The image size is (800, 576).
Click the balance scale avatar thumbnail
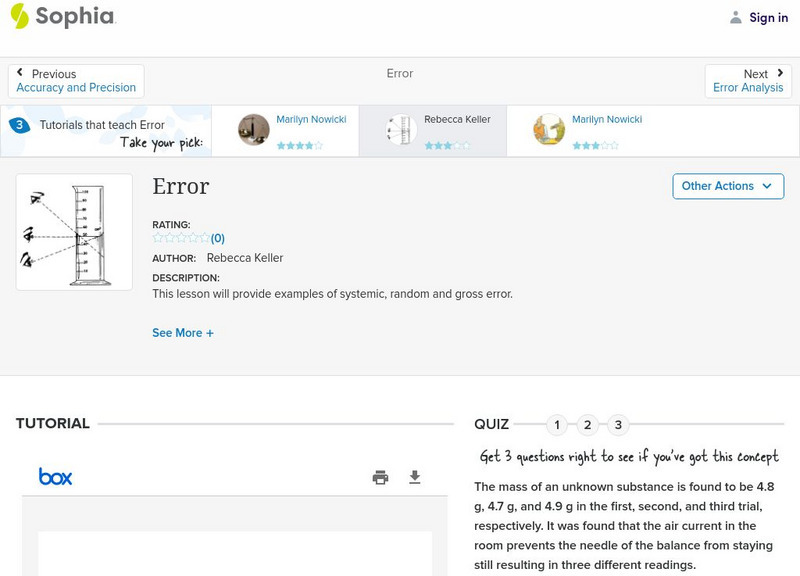coord(254,130)
